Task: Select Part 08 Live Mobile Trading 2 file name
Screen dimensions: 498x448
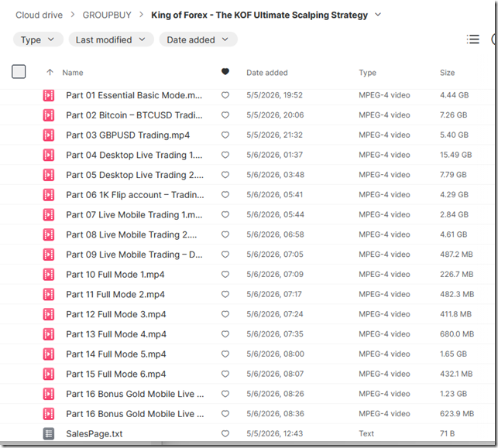Action: (x=132, y=234)
